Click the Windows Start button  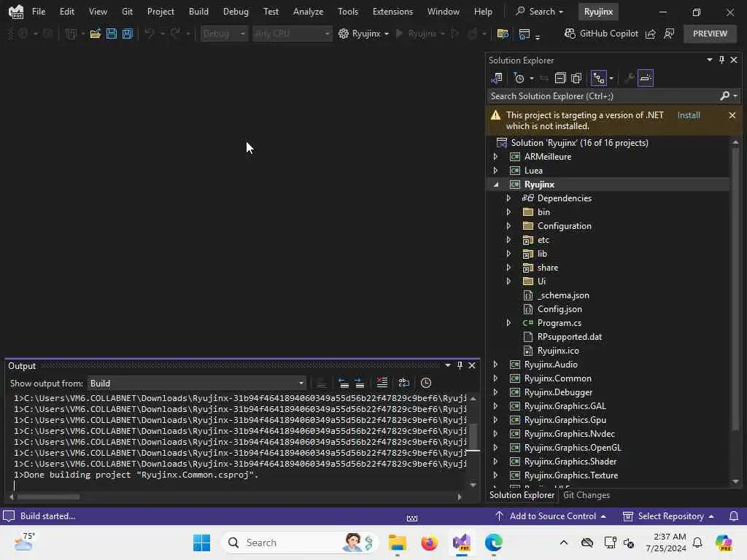(x=201, y=542)
